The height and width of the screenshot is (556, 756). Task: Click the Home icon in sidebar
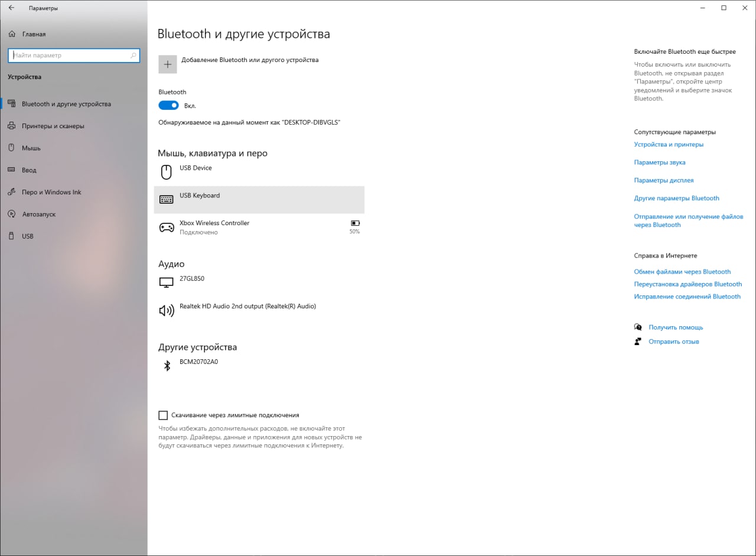click(x=11, y=34)
